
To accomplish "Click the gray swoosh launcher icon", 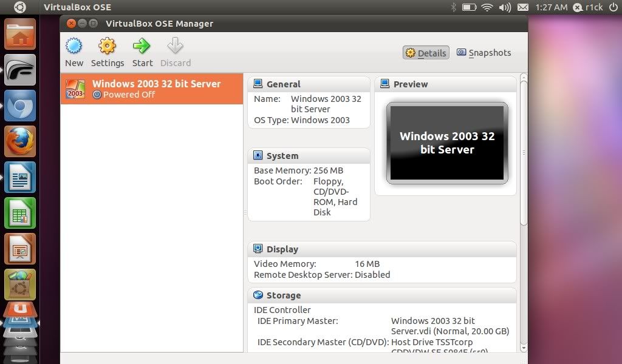I will [x=20, y=70].
